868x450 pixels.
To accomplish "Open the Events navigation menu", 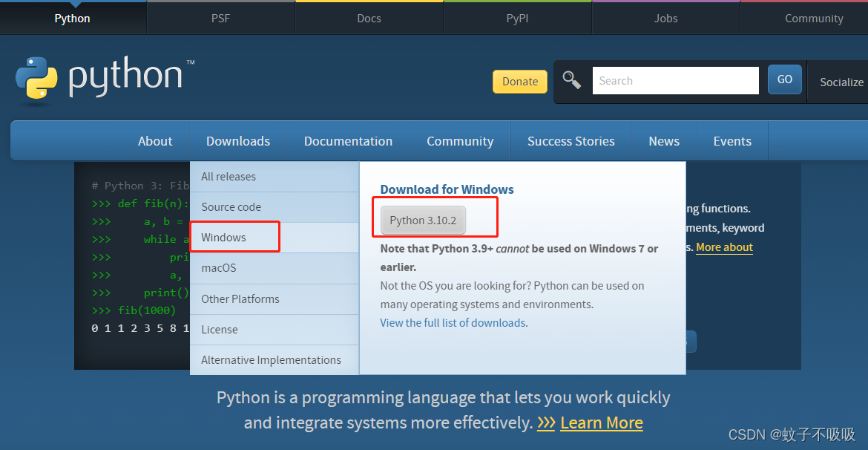I will [732, 141].
